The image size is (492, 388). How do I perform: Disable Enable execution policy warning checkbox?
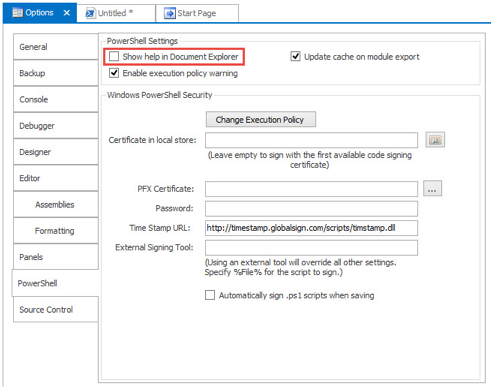click(114, 73)
